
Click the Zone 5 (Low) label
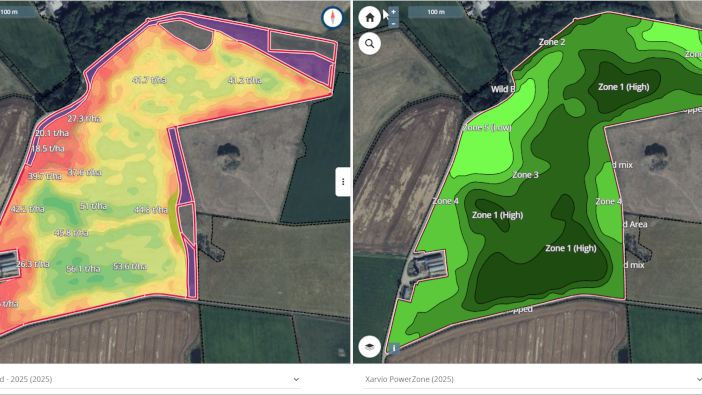click(487, 128)
